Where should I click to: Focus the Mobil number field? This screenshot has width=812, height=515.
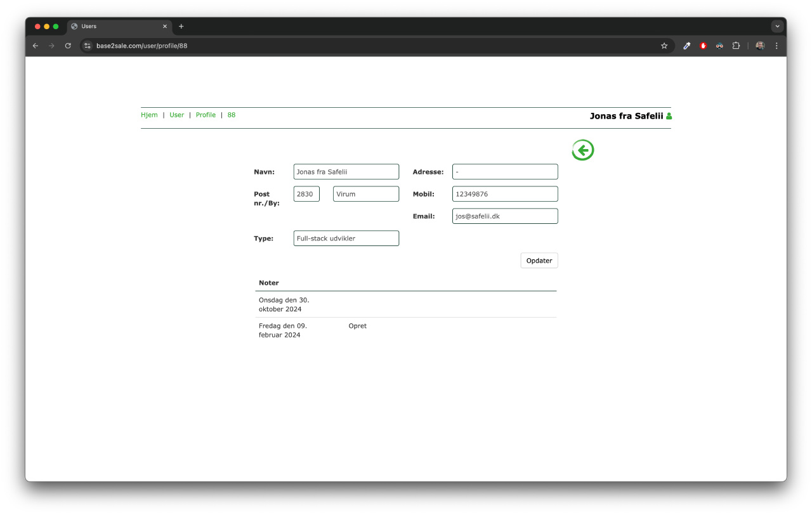point(505,194)
